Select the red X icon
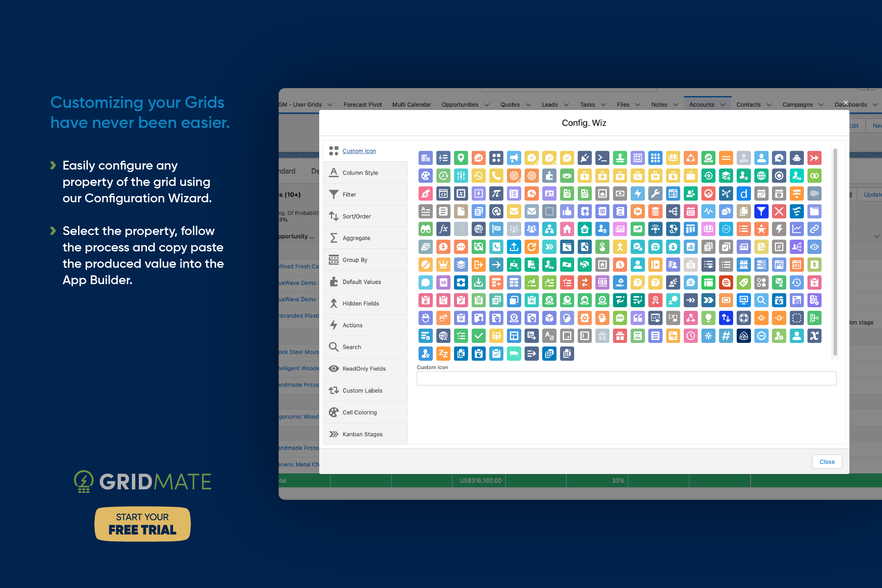This screenshot has height=588, width=882. [779, 212]
